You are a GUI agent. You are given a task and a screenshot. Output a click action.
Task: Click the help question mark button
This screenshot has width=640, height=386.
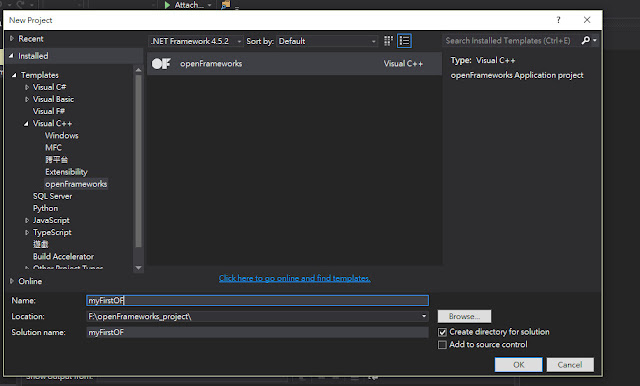pos(558,20)
